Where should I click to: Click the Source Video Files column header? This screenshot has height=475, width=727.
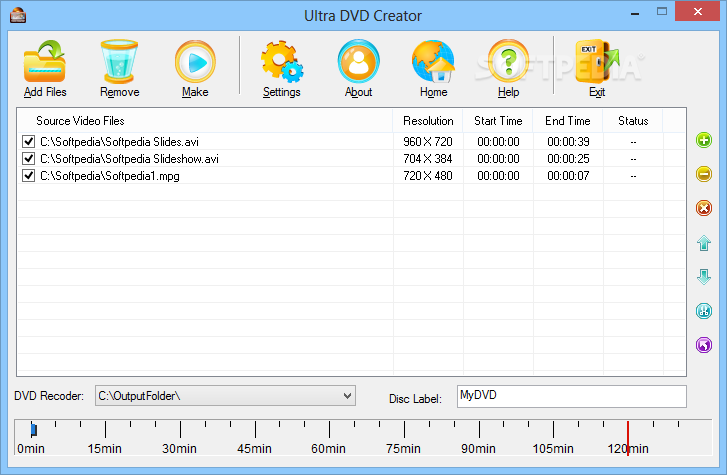(x=204, y=121)
